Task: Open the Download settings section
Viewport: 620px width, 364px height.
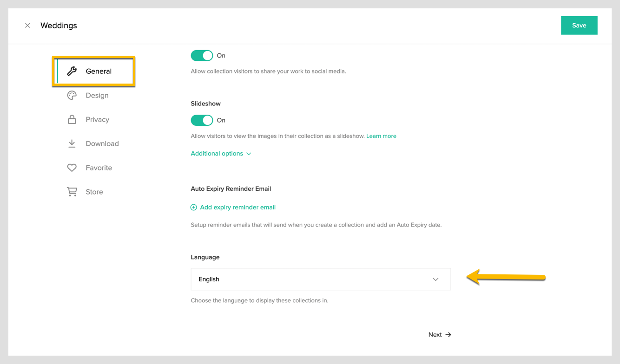Action: (102, 143)
